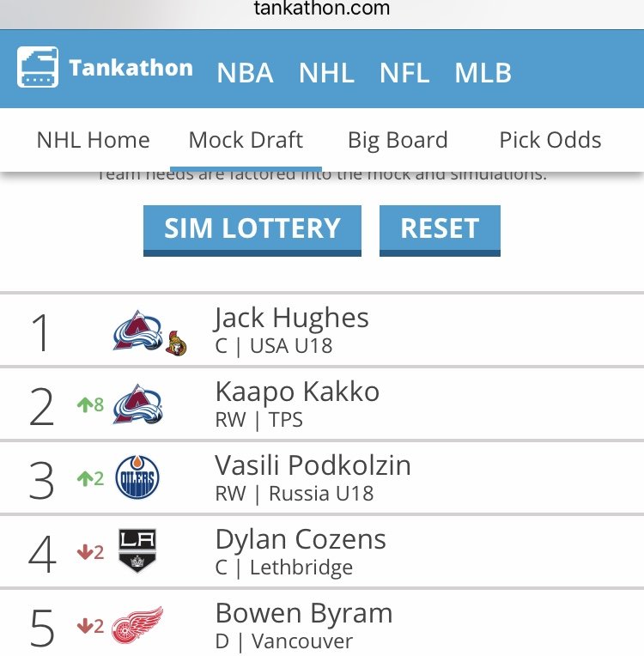Click the Edmonton Oilers logo at pick 3
The image size is (644, 656).
pyautogui.click(x=137, y=477)
